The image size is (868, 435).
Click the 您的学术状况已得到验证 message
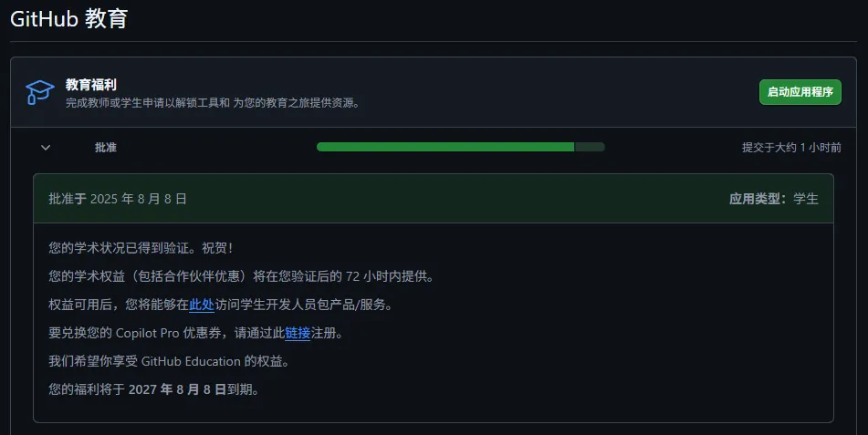pos(141,248)
